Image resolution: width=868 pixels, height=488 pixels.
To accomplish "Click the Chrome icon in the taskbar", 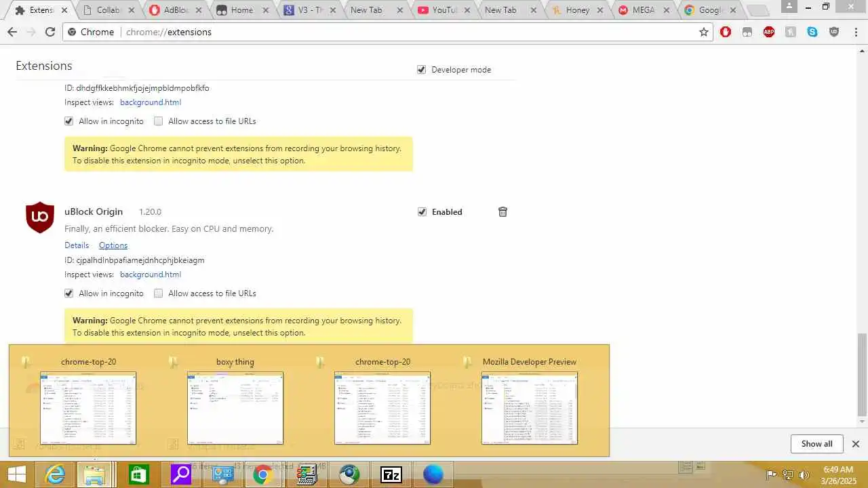I will (262, 474).
